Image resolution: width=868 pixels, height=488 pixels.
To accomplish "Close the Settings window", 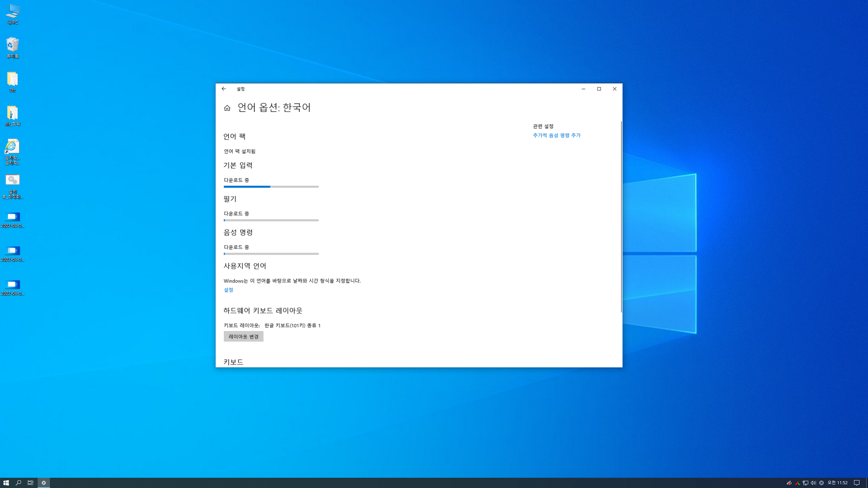I will [x=615, y=89].
